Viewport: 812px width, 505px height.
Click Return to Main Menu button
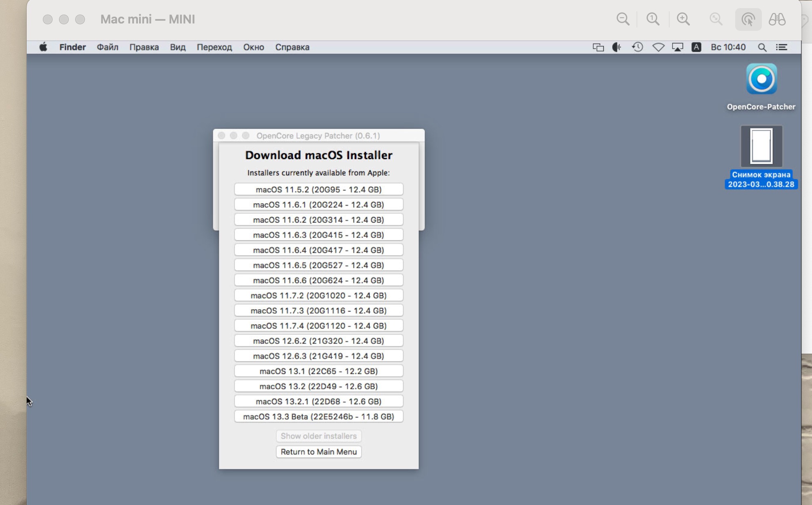(x=319, y=452)
